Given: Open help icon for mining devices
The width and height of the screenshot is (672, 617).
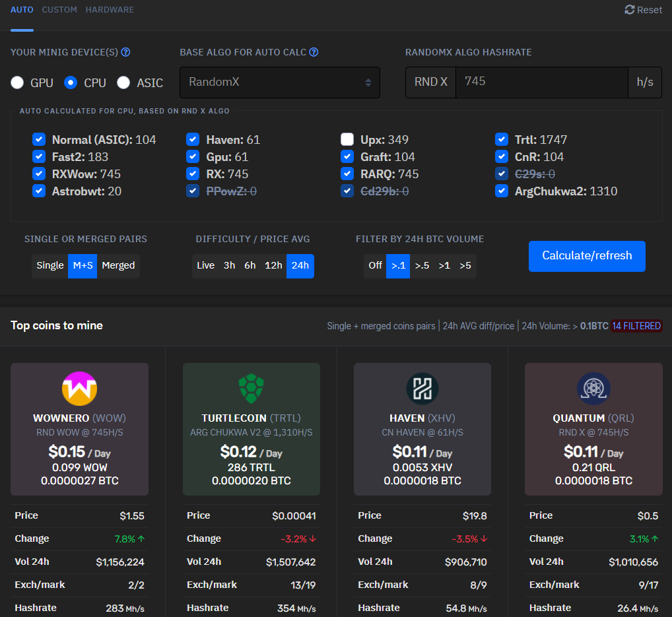Looking at the screenshot, I should point(125,52).
